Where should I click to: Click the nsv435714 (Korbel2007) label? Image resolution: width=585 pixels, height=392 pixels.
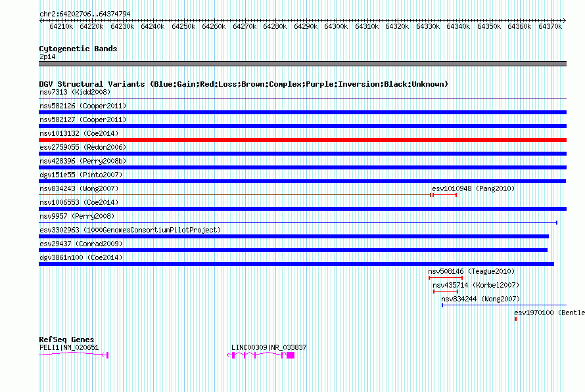click(x=476, y=285)
